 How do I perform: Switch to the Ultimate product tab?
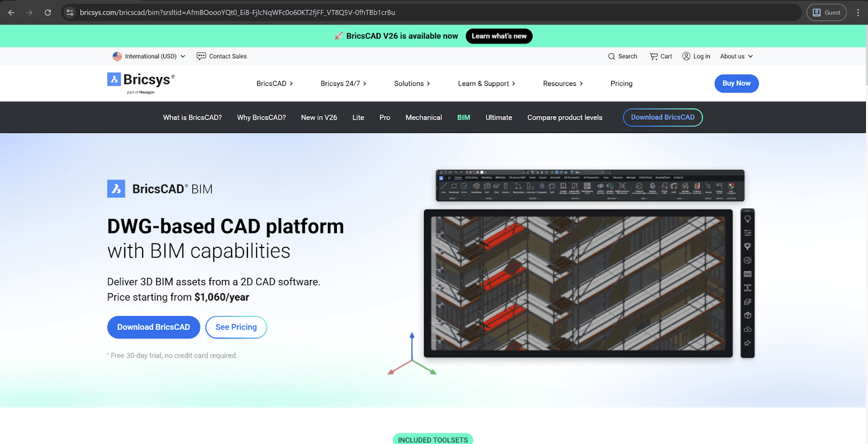pyautogui.click(x=499, y=118)
